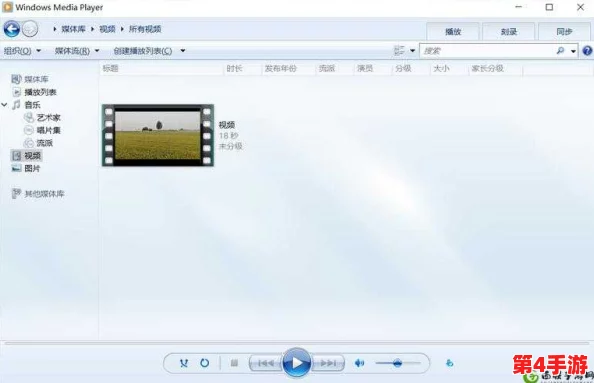Toggle repeat mode

tap(205, 363)
